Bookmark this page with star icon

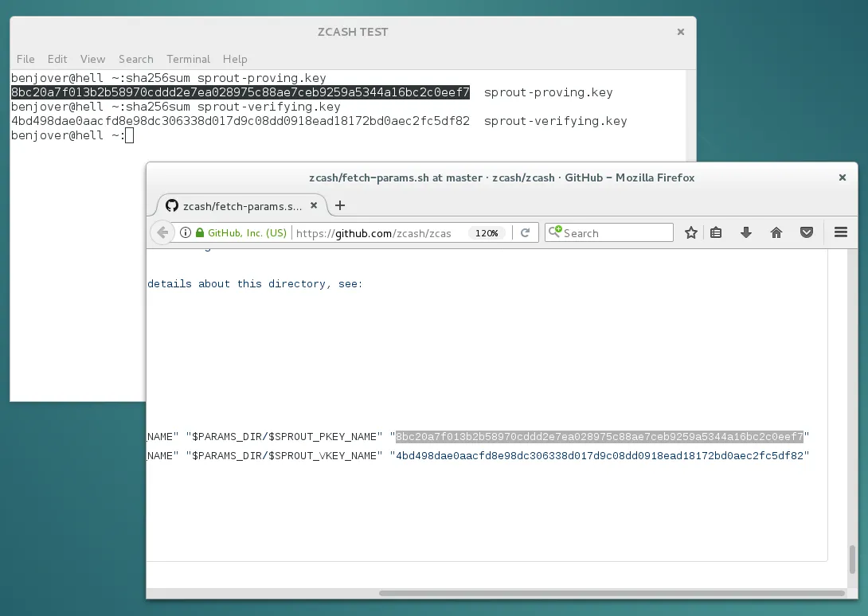[x=691, y=233]
